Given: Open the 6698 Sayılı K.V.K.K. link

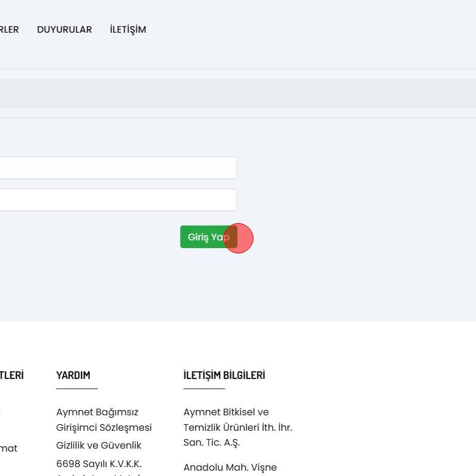Looking at the screenshot, I should click(x=99, y=464).
